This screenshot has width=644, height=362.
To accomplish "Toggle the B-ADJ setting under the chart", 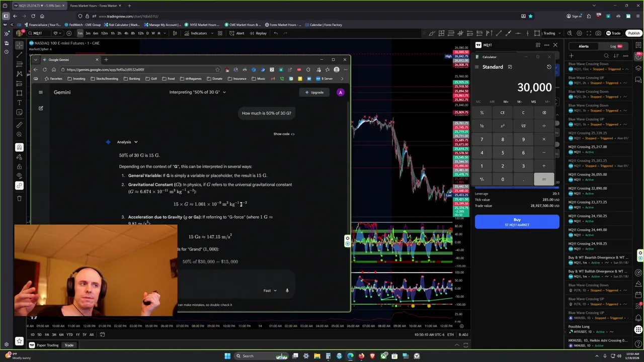I will (x=463, y=334).
